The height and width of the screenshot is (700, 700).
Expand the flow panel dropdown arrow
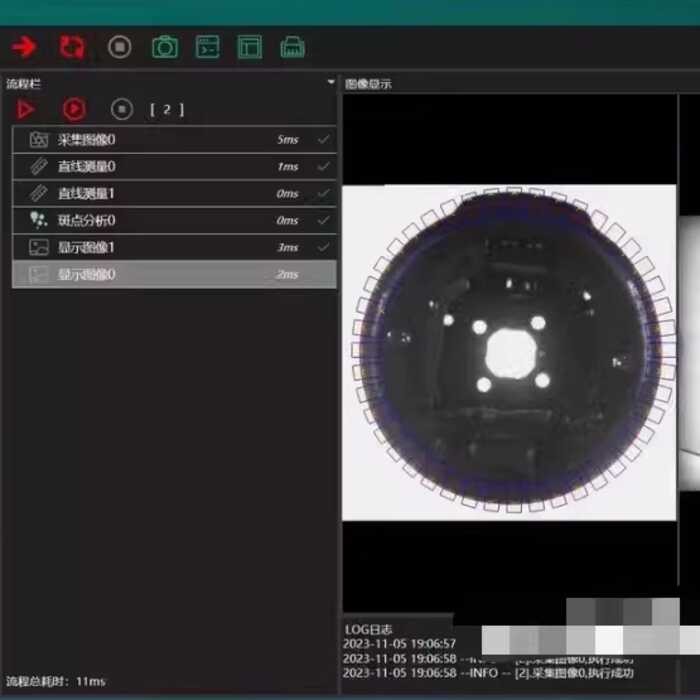(x=331, y=82)
